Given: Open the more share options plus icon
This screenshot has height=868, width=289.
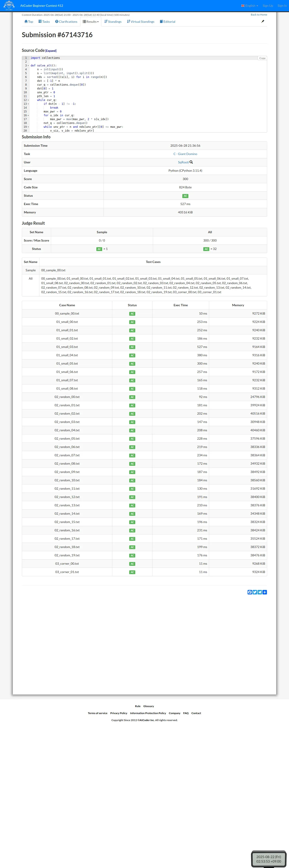Looking at the screenshot, I should click(x=265, y=592).
